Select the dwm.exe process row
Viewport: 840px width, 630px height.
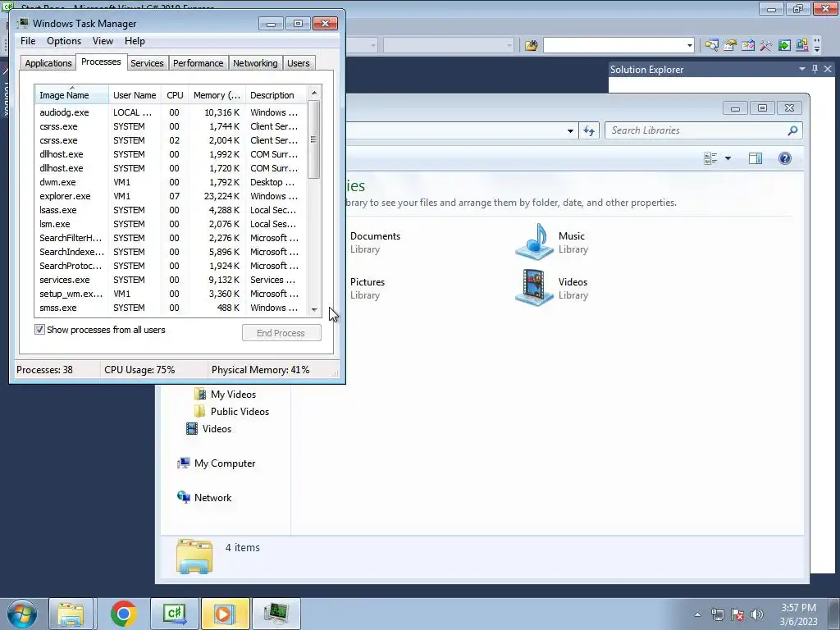pos(171,182)
